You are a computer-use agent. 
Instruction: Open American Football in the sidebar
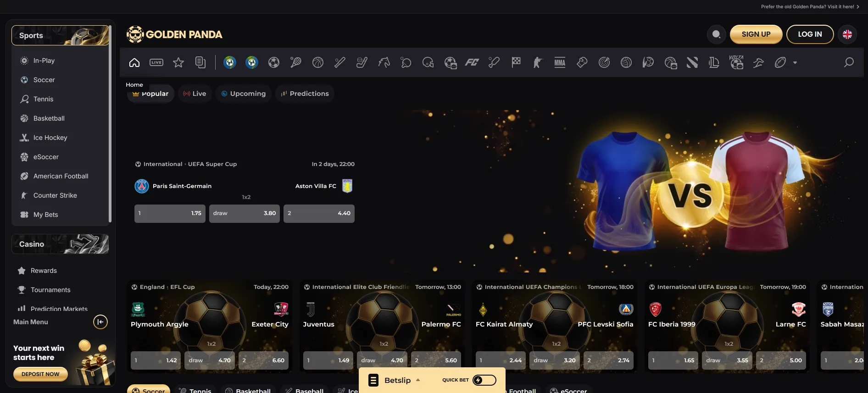coord(60,176)
